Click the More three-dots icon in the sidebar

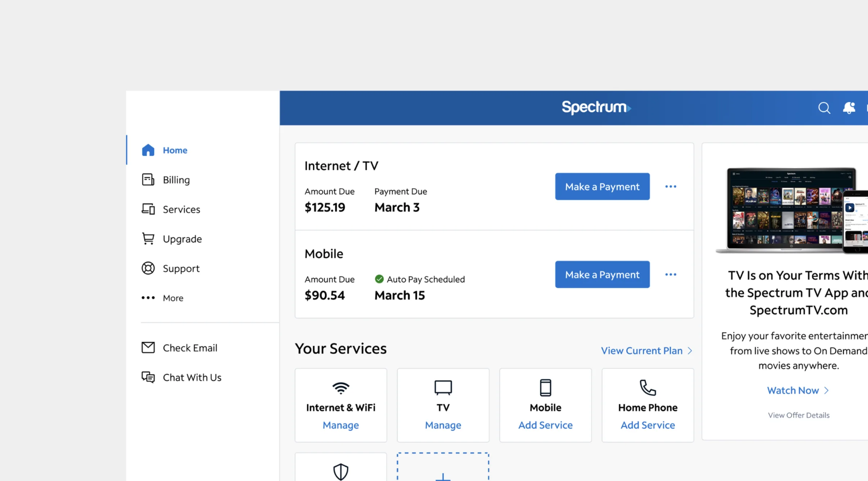click(x=148, y=298)
